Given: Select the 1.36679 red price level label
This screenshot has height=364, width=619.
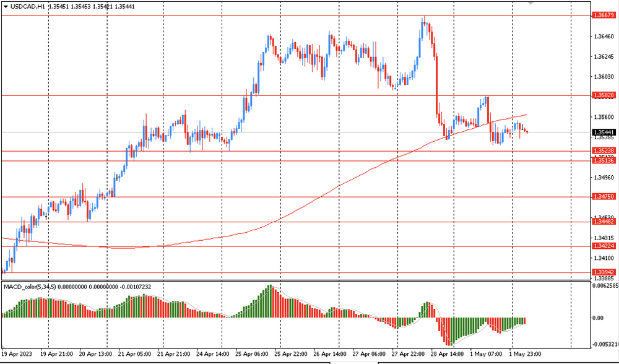Looking at the screenshot, I should (604, 15).
